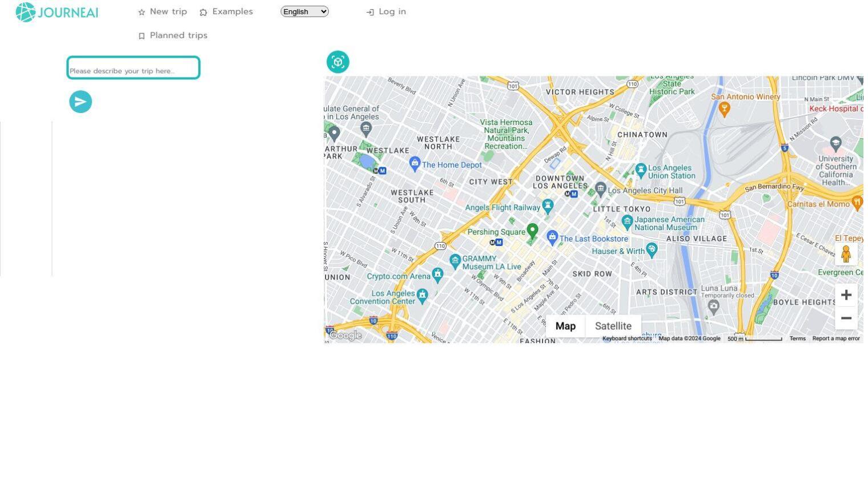Click the Westlake MacArthur Park metro icon

[380, 171]
